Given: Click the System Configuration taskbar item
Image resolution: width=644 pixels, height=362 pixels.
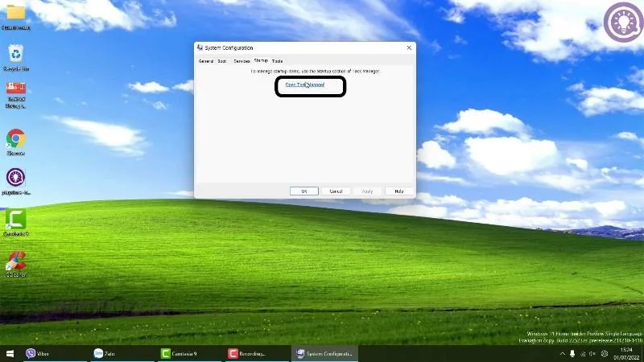Looking at the screenshot, I should click(x=324, y=353).
